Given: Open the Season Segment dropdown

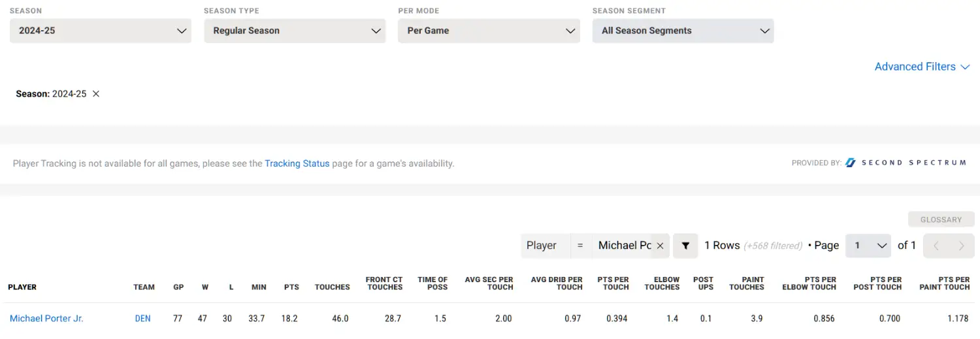Looking at the screenshot, I should point(683,31).
